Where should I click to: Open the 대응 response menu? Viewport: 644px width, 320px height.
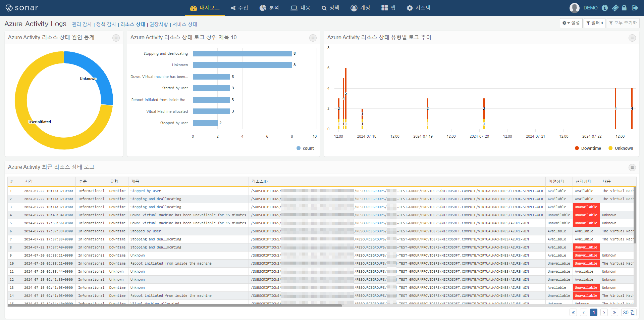pyautogui.click(x=301, y=8)
